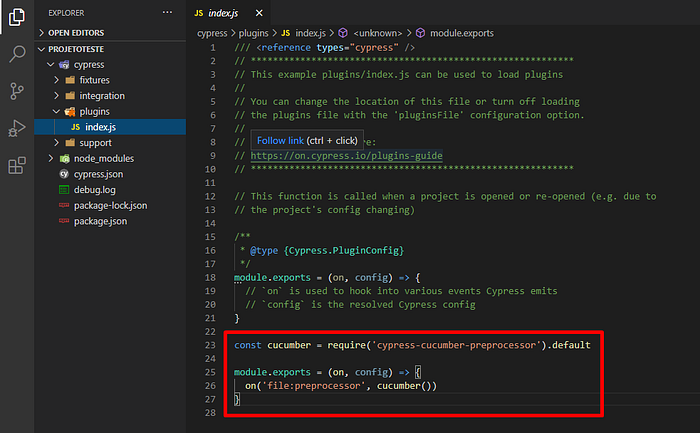The height and width of the screenshot is (433, 700).
Task: Open debug.log file
Action: 95,190
